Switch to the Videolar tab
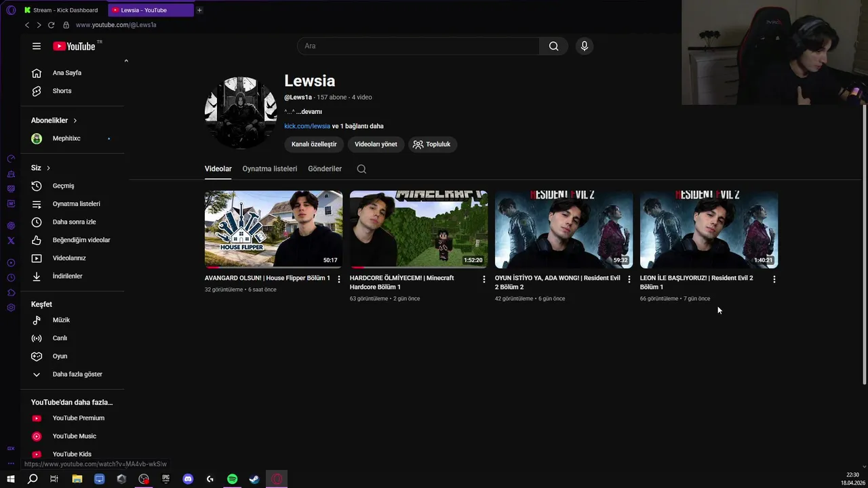The image size is (868, 488). click(x=218, y=169)
